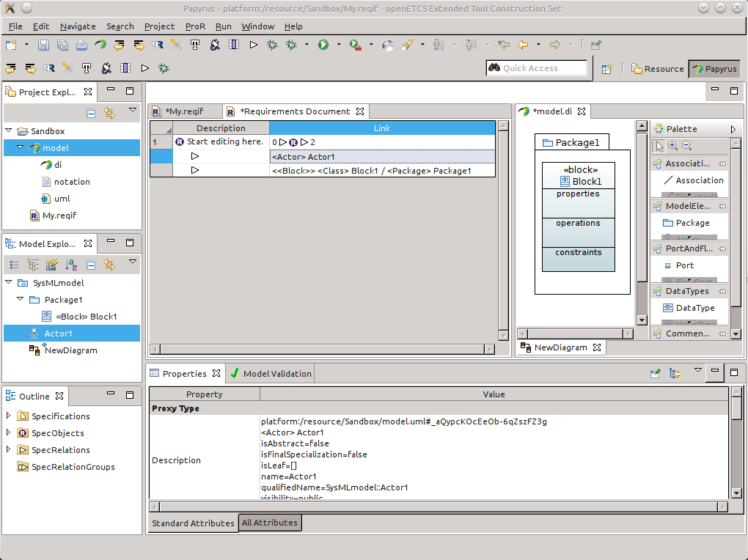
Task: Toggle Link with Editor in Project Explorer
Action: tap(109, 113)
